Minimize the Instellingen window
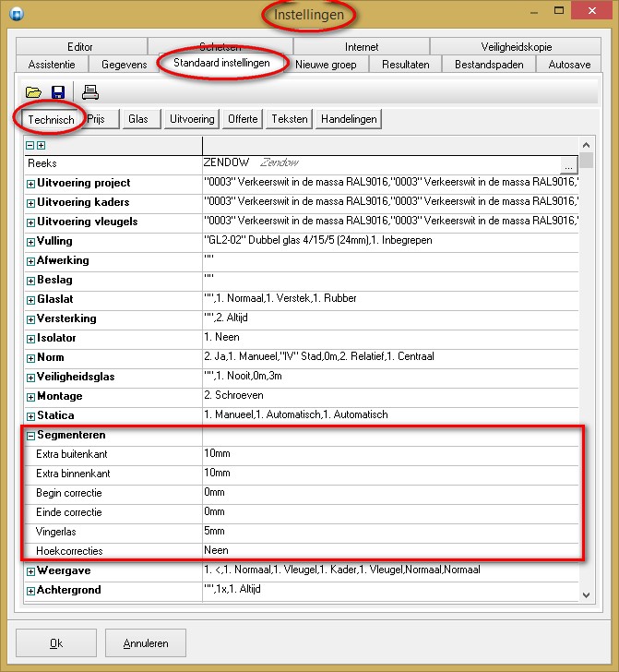The image size is (619, 672). coord(534,11)
